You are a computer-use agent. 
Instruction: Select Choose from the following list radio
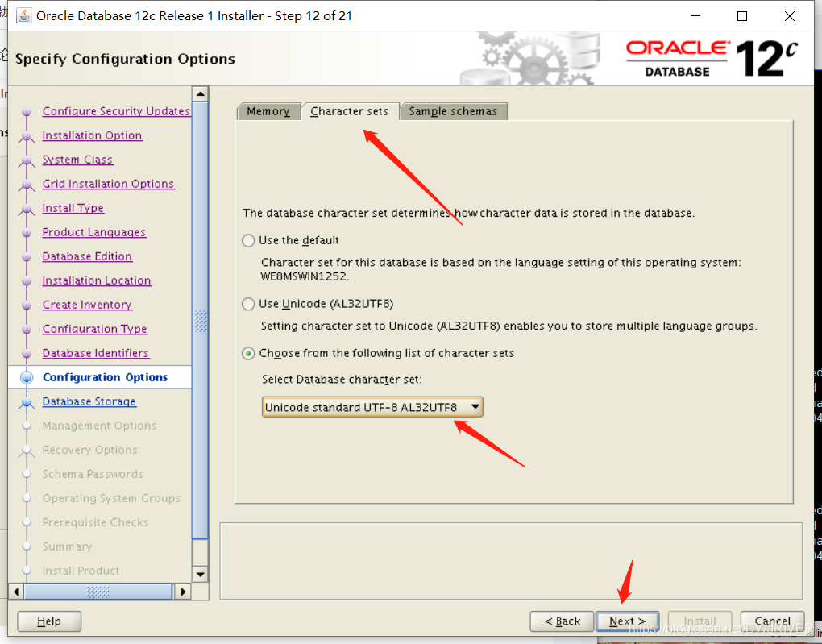[x=248, y=354]
